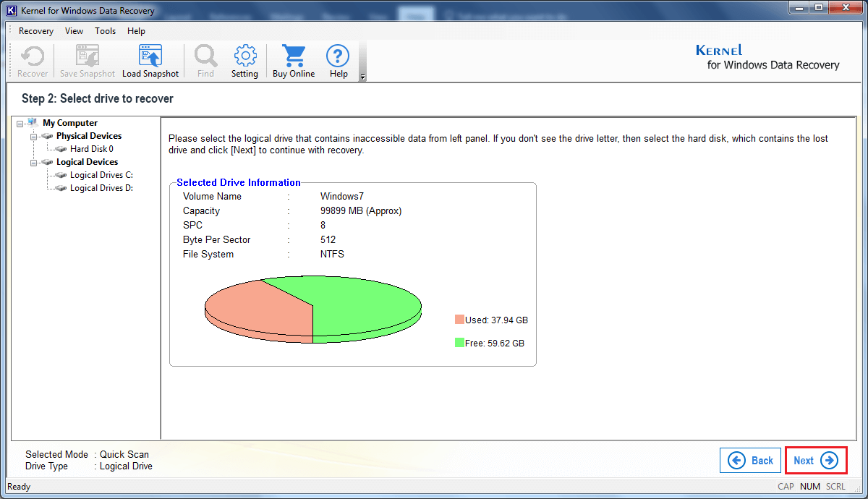This screenshot has width=868, height=499.
Task: Select My Computer tree node
Action: [69, 123]
